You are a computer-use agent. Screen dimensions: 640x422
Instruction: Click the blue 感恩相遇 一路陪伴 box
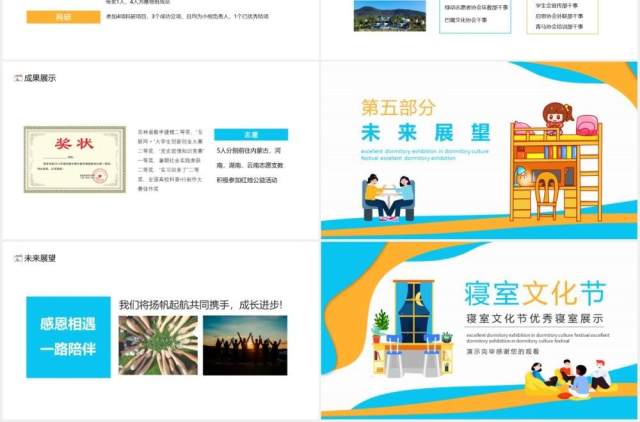(69, 337)
